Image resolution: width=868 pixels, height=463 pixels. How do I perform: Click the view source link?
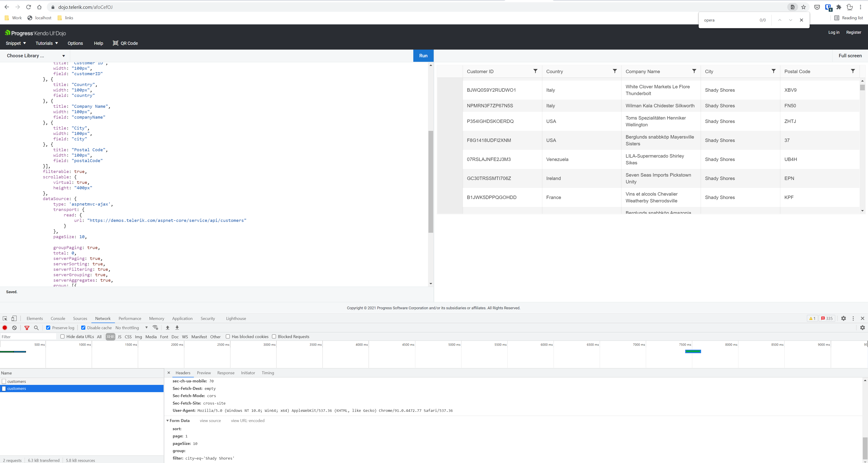coord(210,420)
